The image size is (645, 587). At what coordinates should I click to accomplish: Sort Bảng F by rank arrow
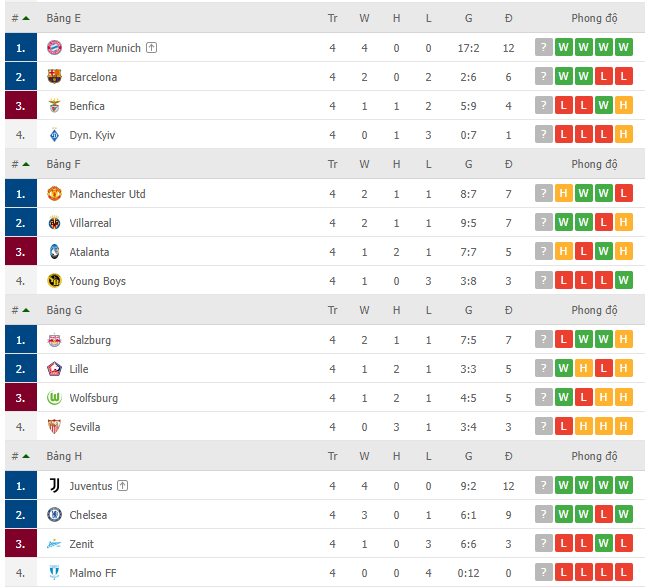pos(25,164)
